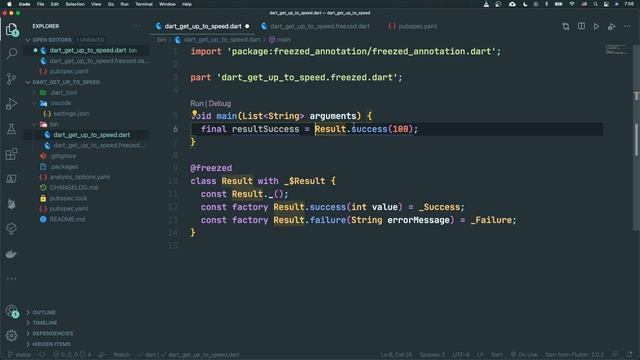Show additional activity bar views ellipsis
This screenshot has height=360, width=640.
click(11, 278)
